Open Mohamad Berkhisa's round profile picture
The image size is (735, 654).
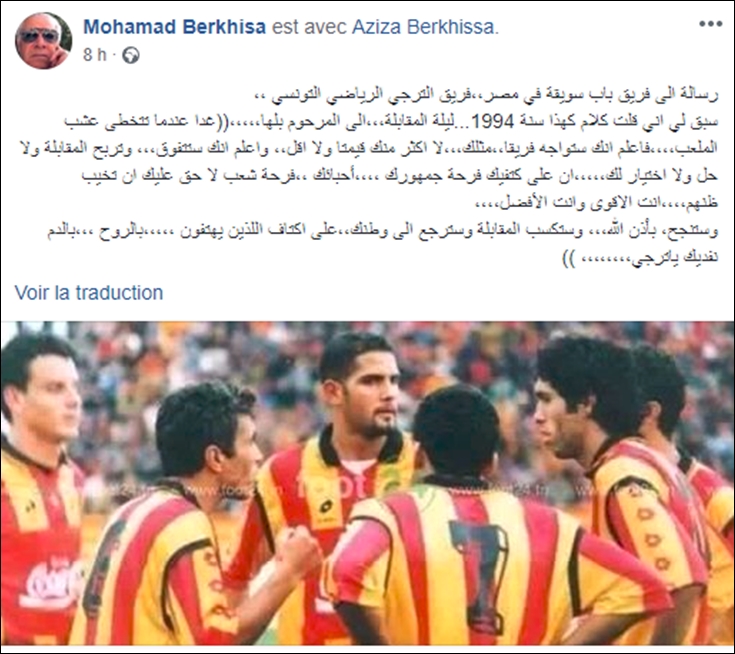(x=44, y=41)
